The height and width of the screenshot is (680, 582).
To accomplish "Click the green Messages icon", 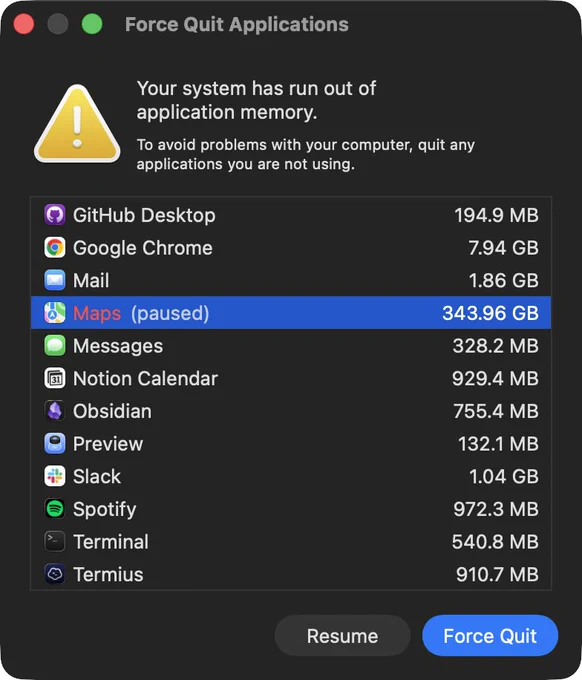I will click(x=55, y=346).
